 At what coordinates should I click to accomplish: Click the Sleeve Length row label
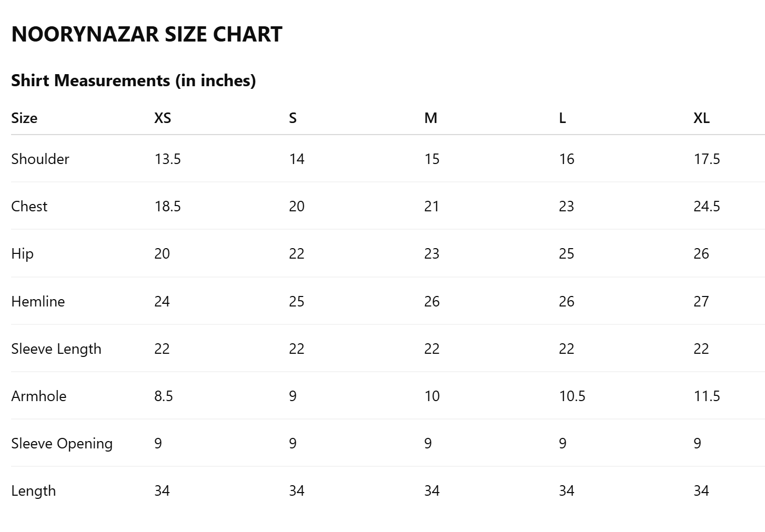(56, 349)
